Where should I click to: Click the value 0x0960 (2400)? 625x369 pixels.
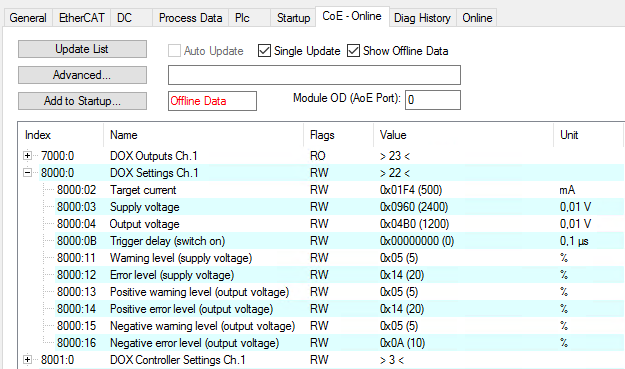coord(414,207)
